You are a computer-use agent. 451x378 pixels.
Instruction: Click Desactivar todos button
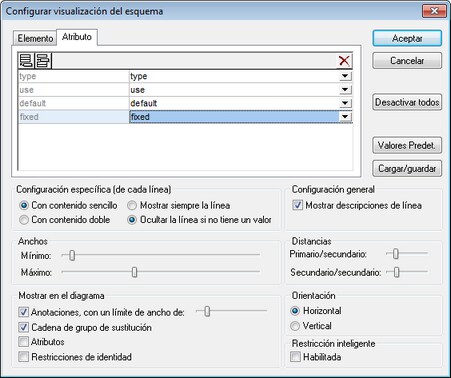pos(407,102)
